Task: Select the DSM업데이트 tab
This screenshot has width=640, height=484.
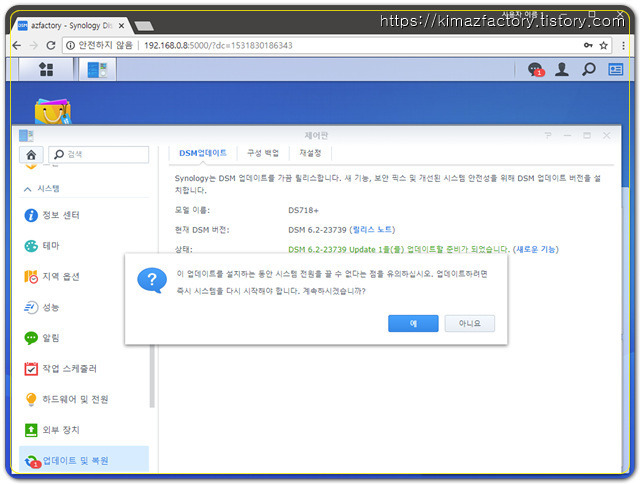Action: coord(203,153)
